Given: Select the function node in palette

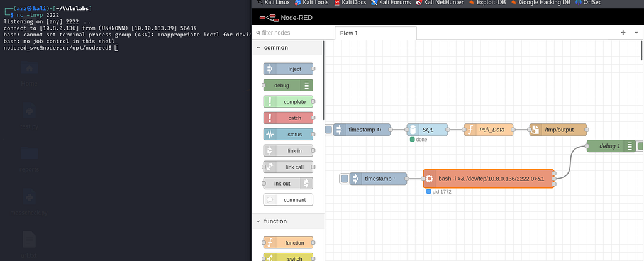Looking at the screenshot, I should (288, 243).
